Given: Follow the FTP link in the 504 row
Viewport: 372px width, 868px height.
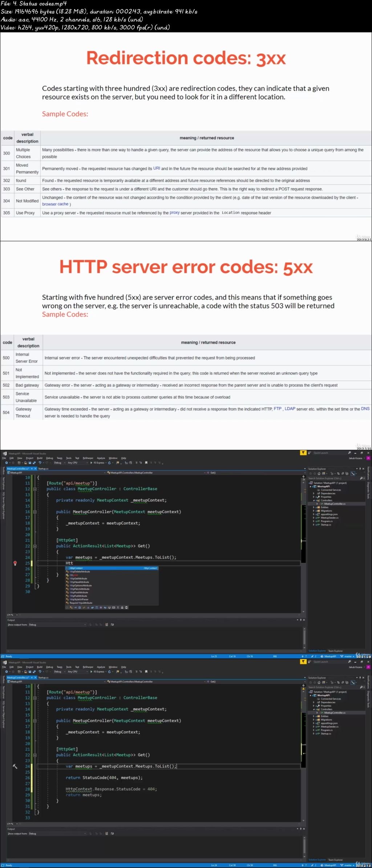Looking at the screenshot, I should (x=278, y=409).
